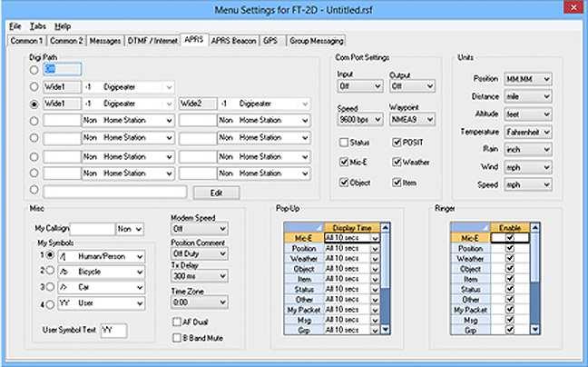Select the first Digi Path radio button
This screenshot has height=367, width=588.
[34, 70]
